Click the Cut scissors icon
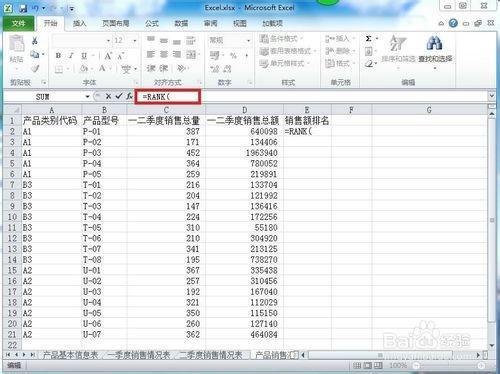500x374 pixels. [x=34, y=41]
